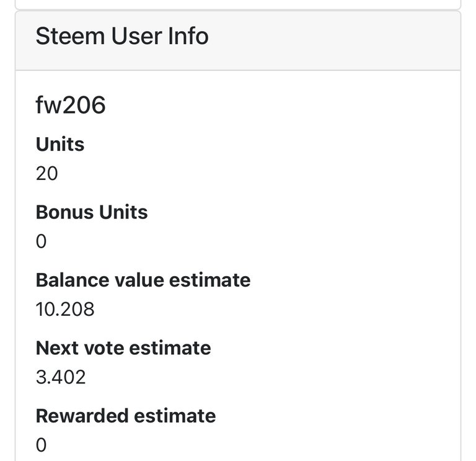The width and height of the screenshot is (476, 461).
Task: Select the next vote figure 3.402
Action: point(61,376)
